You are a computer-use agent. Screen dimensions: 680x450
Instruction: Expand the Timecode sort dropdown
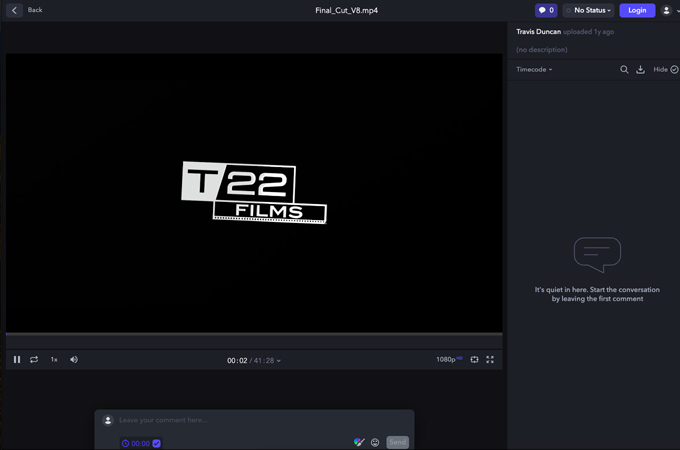point(534,69)
